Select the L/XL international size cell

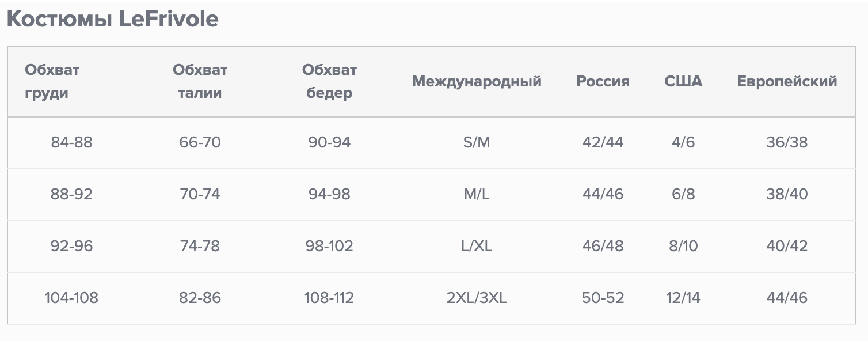[477, 246]
